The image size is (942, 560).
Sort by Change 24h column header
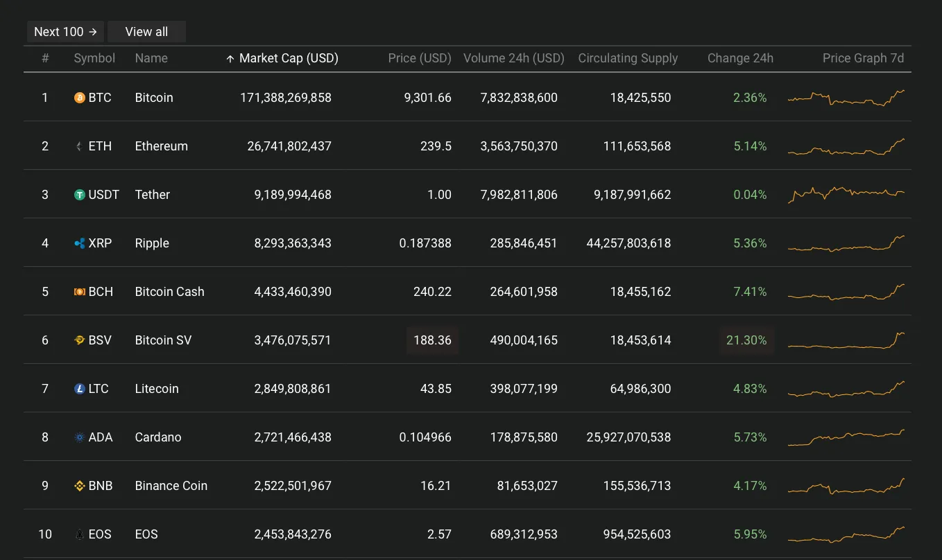(x=739, y=58)
